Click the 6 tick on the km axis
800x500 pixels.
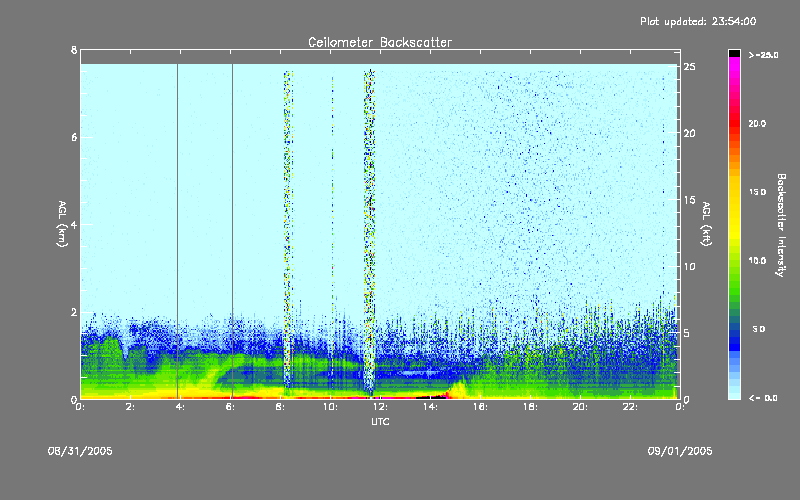74,137
